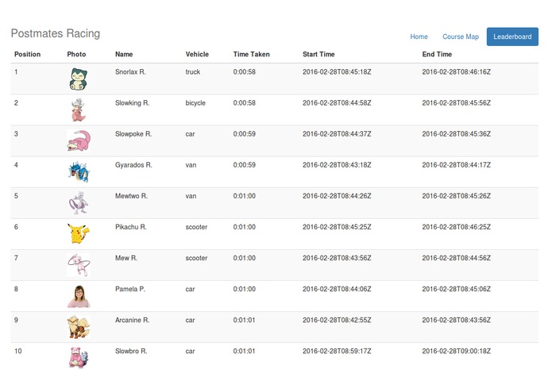The image size is (552, 392).
Task: Click end time 2016-02-28T08:46:16Z
Action: [456, 71]
